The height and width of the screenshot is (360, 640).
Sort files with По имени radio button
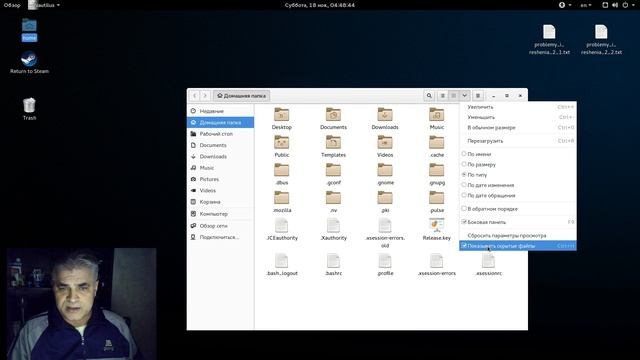coord(464,154)
